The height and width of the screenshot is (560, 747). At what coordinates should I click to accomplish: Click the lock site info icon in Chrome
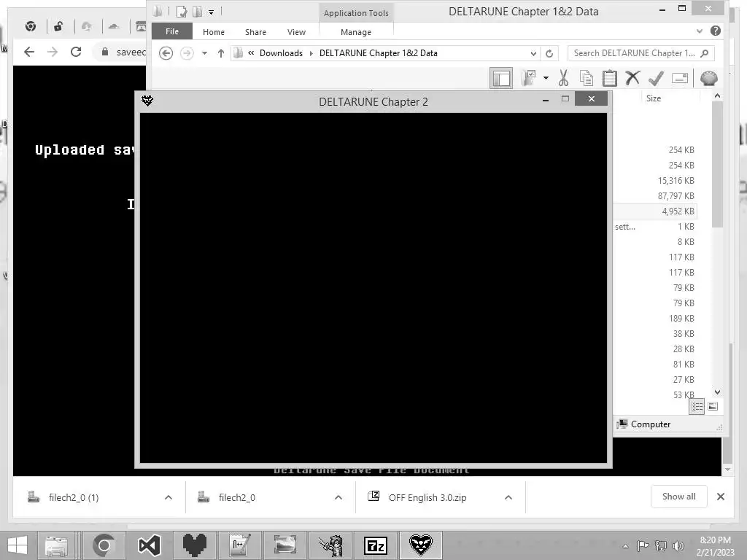click(105, 52)
